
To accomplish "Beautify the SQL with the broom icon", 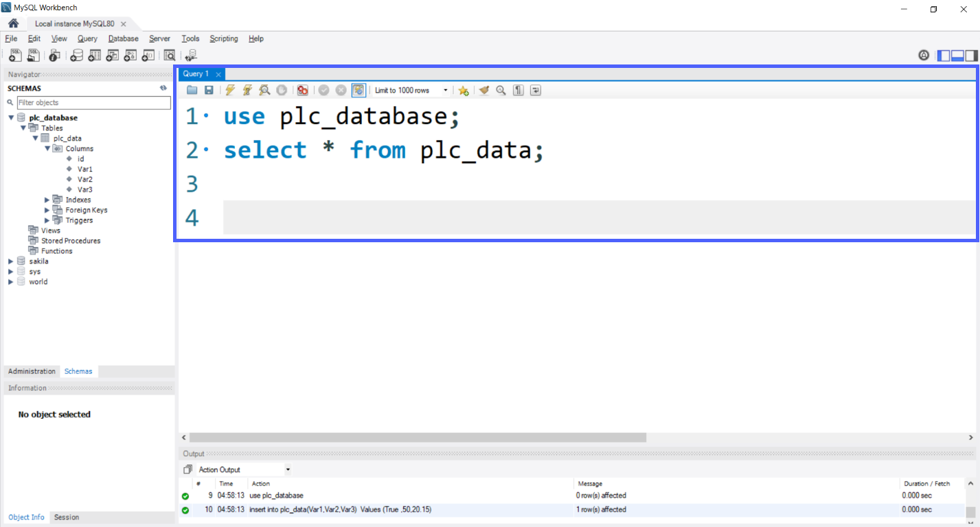I will 484,90.
